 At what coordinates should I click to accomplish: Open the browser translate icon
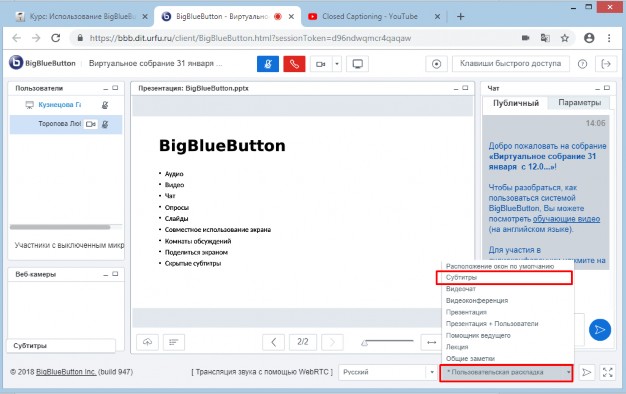[x=545, y=38]
